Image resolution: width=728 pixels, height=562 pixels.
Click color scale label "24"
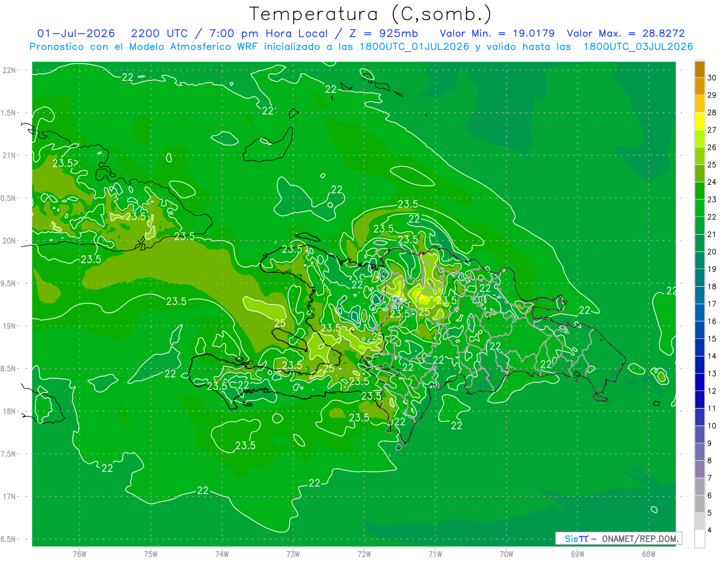pyautogui.click(x=712, y=182)
